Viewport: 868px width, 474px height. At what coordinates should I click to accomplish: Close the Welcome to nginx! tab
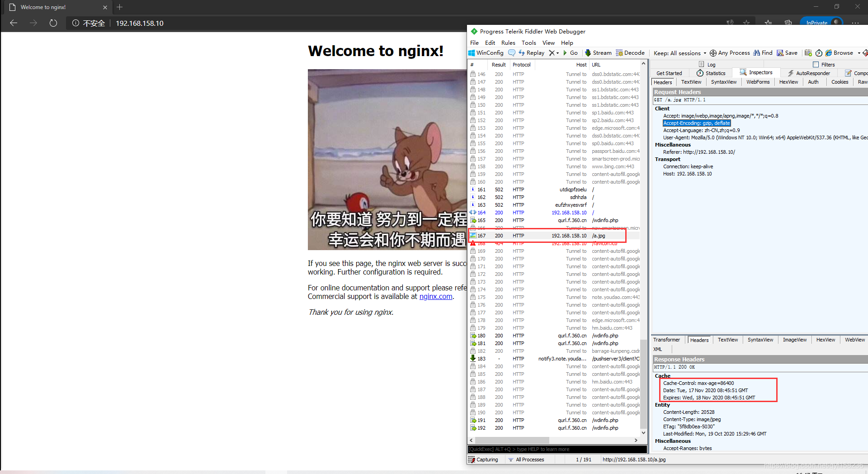coord(105,7)
